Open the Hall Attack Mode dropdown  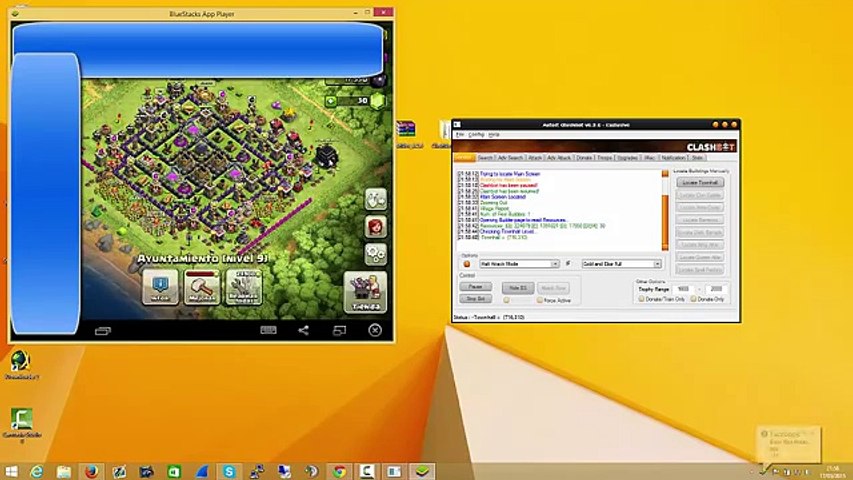pyautogui.click(x=518, y=264)
